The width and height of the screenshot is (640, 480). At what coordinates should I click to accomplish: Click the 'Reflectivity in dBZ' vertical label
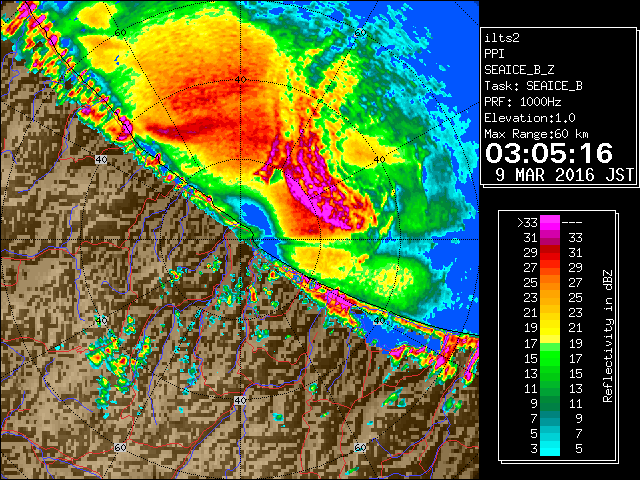point(607,336)
